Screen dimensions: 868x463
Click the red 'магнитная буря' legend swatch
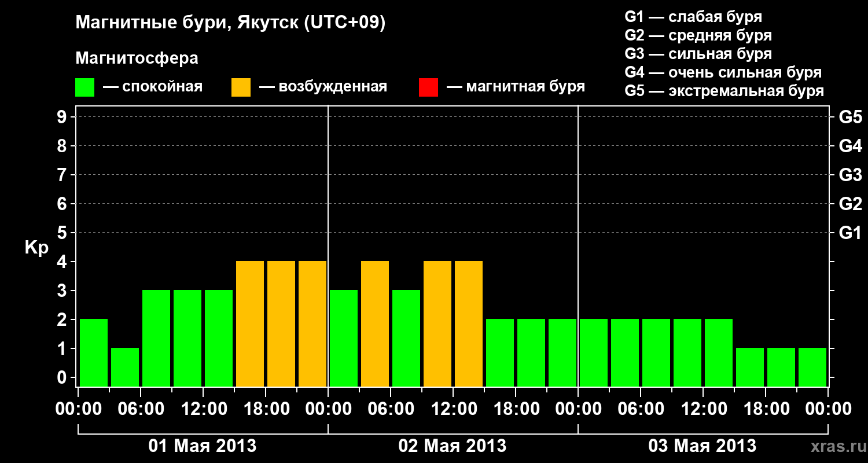[x=429, y=87]
